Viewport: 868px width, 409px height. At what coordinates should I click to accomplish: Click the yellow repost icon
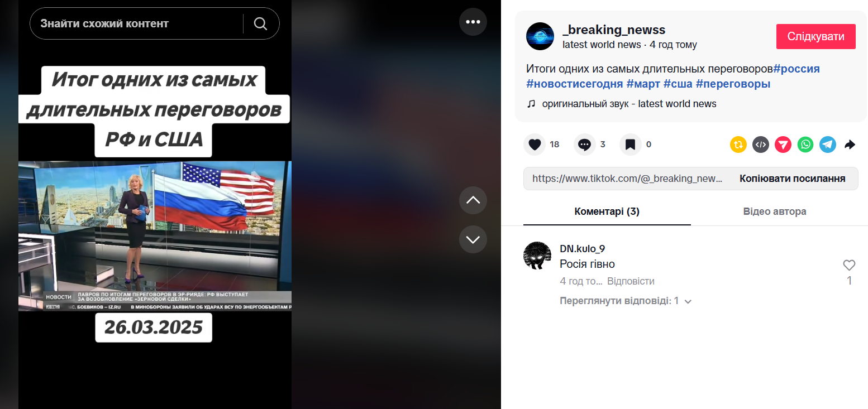click(738, 145)
